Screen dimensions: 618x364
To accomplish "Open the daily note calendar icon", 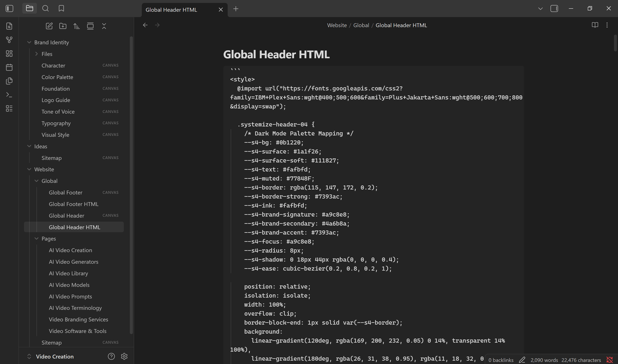I will pyautogui.click(x=9, y=67).
